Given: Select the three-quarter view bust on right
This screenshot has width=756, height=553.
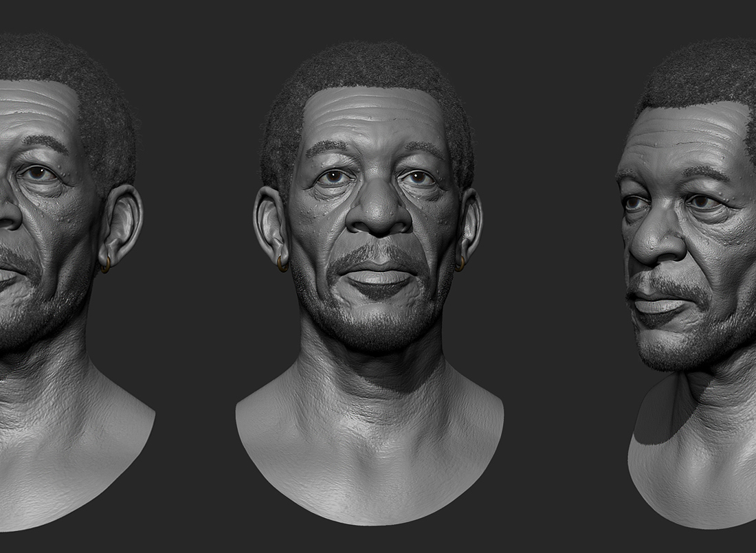Looking at the screenshot, I should tap(686, 283).
